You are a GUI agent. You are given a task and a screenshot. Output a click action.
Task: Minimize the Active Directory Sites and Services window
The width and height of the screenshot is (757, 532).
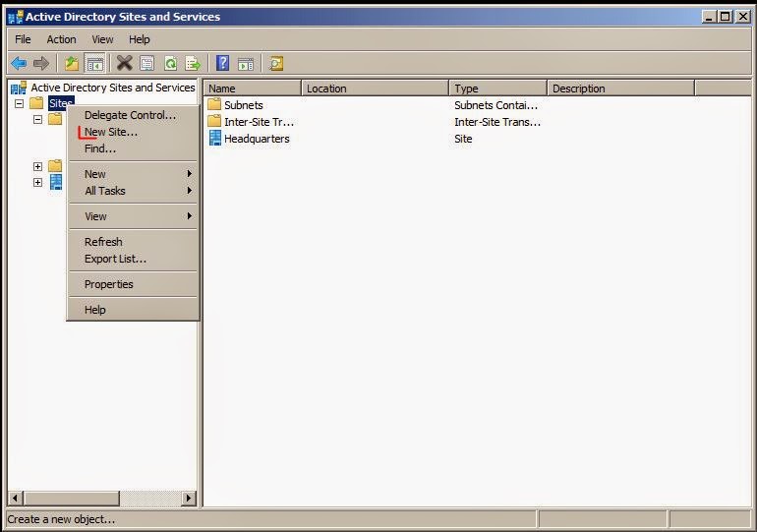pos(709,17)
